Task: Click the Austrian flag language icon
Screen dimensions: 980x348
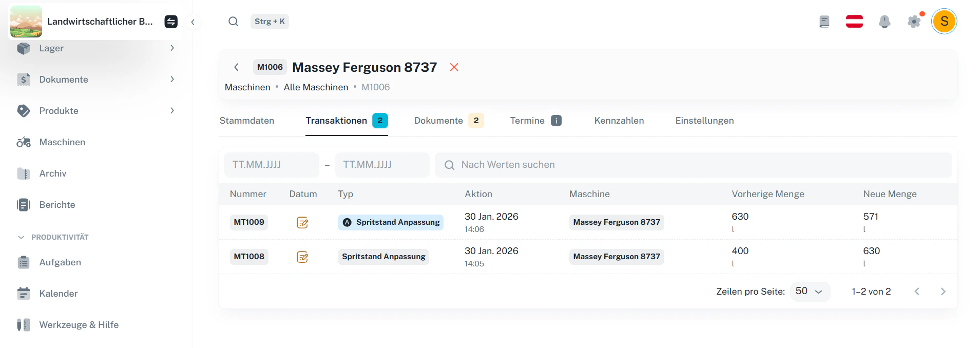Action: coord(854,21)
